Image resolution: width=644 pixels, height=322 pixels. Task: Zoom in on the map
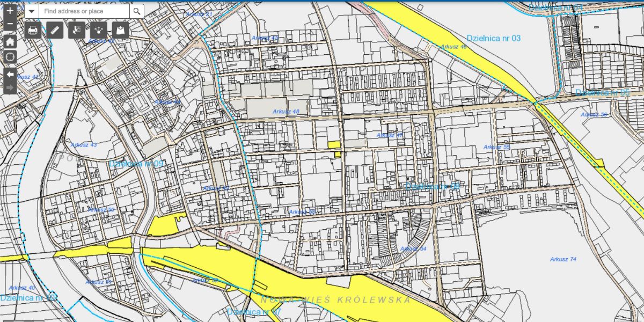coord(10,10)
